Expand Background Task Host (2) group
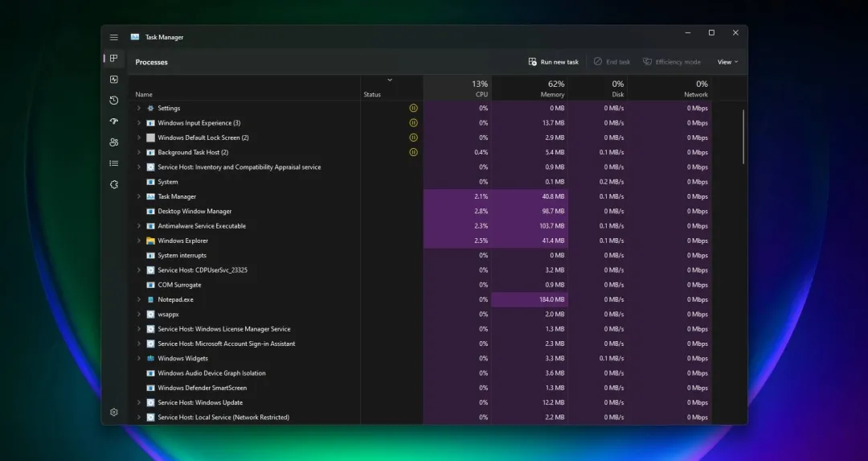 139,152
